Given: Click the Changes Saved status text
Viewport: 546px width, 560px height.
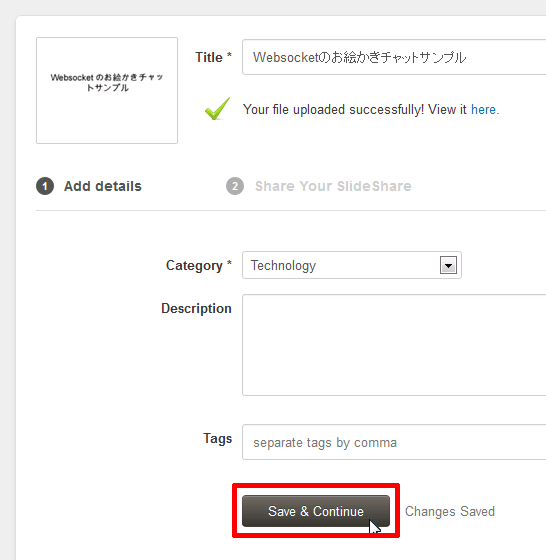Looking at the screenshot, I should coord(450,511).
